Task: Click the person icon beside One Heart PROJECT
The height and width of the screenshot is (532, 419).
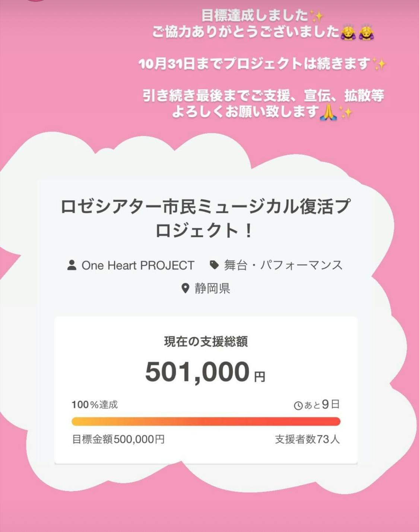Action: click(72, 265)
